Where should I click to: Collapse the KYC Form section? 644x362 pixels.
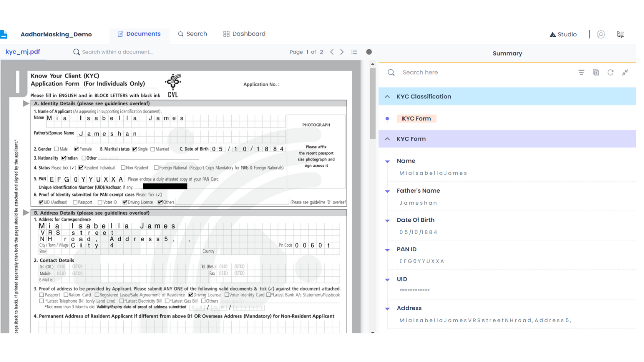(387, 139)
